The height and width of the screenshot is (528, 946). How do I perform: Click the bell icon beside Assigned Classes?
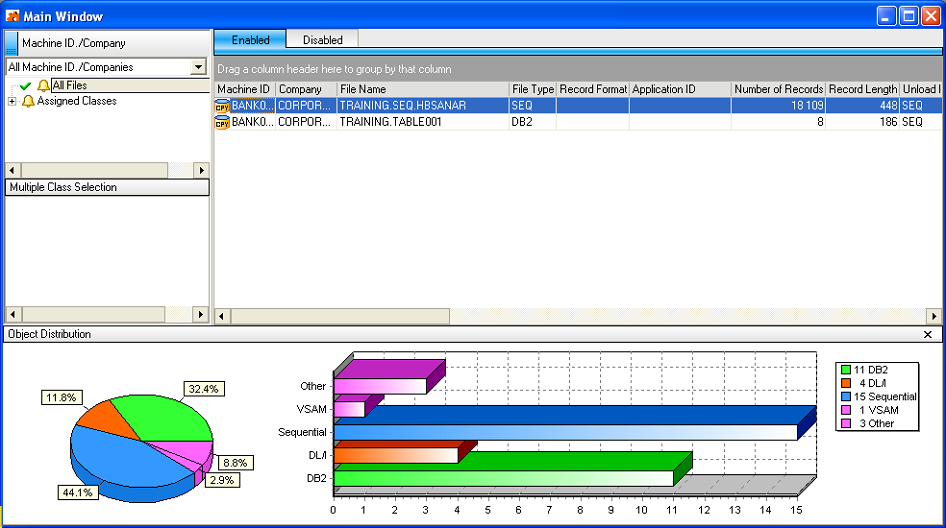28,102
